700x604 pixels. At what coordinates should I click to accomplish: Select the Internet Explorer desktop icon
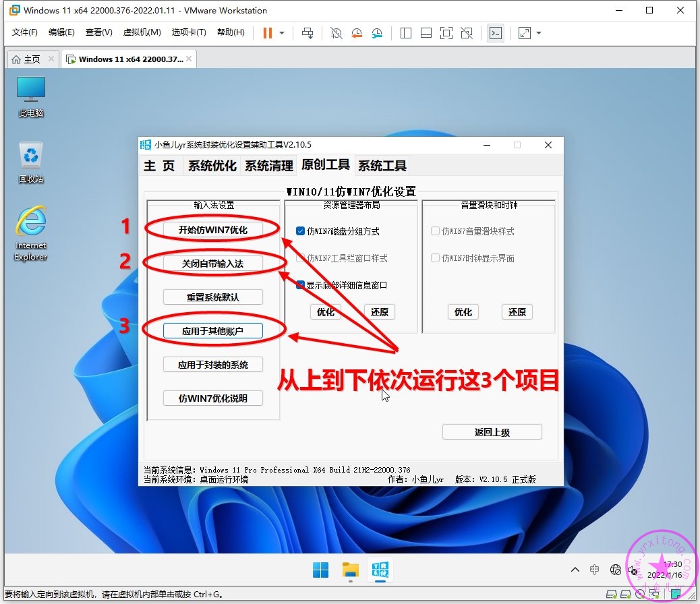31,233
